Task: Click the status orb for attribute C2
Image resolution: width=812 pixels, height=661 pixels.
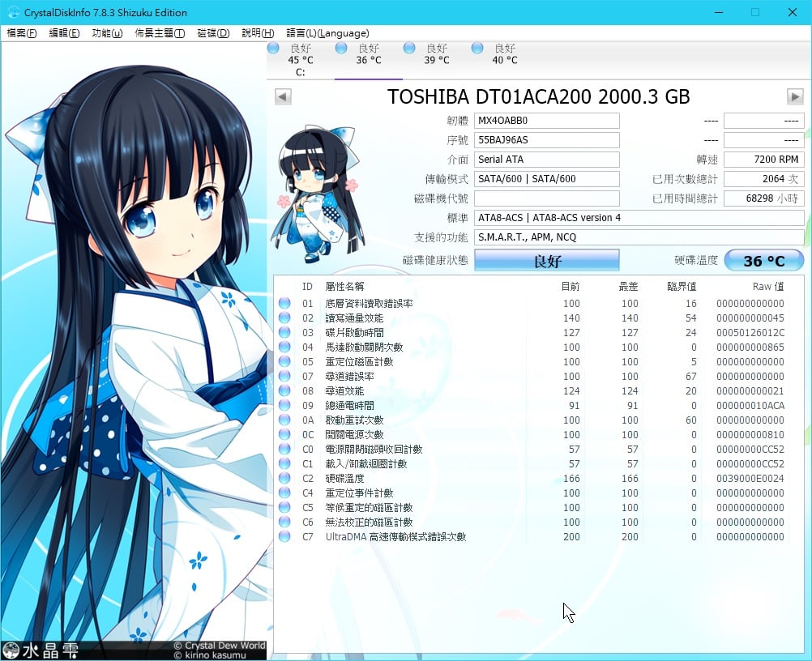Action: (x=284, y=478)
